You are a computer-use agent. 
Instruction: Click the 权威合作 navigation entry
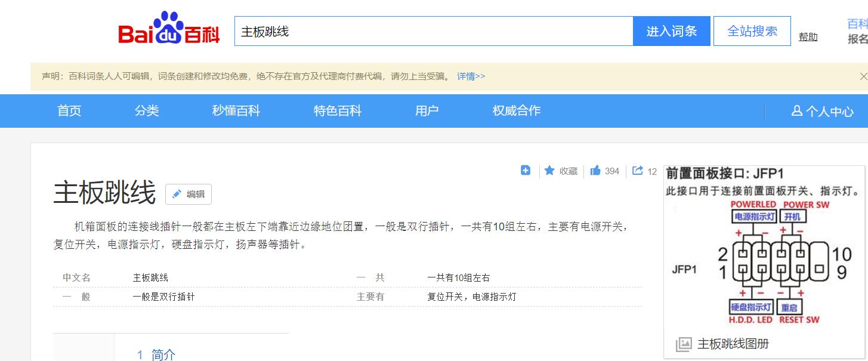tap(515, 110)
